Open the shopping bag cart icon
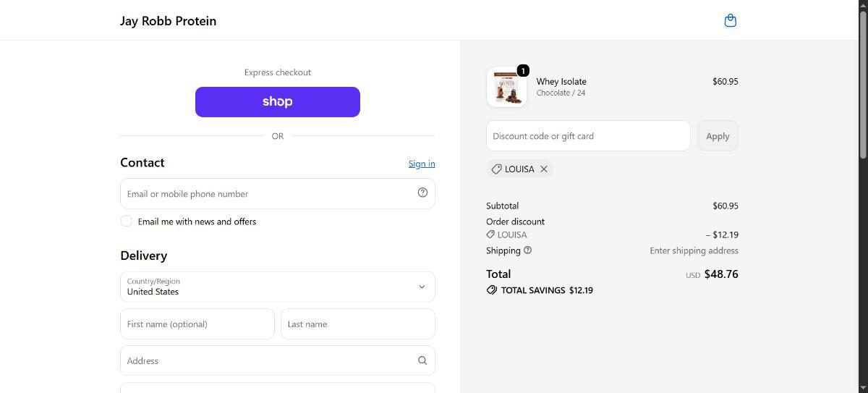The width and height of the screenshot is (868, 393). (730, 20)
